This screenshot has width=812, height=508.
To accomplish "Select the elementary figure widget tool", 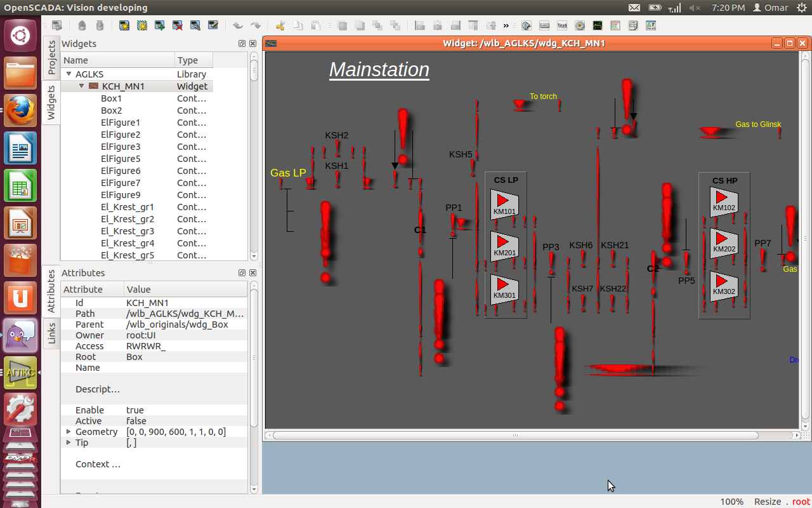I will pyautogui.click(x=527, y=26).
